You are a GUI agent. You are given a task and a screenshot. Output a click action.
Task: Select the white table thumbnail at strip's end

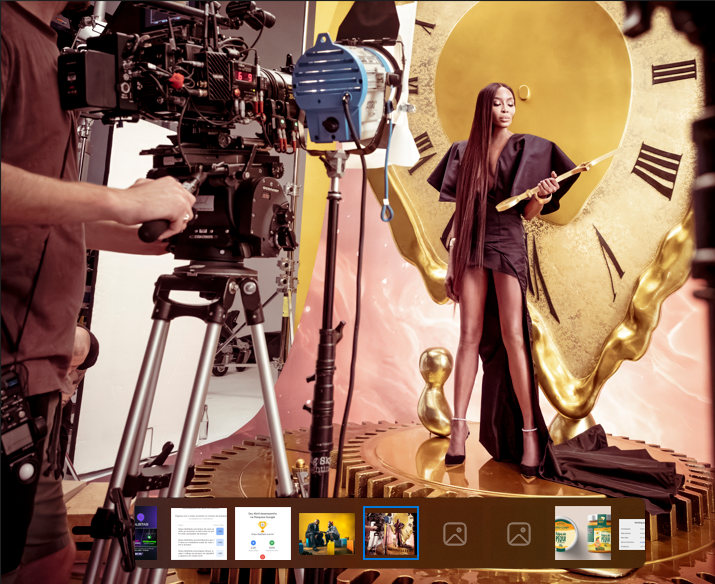[x=632, y=533]
